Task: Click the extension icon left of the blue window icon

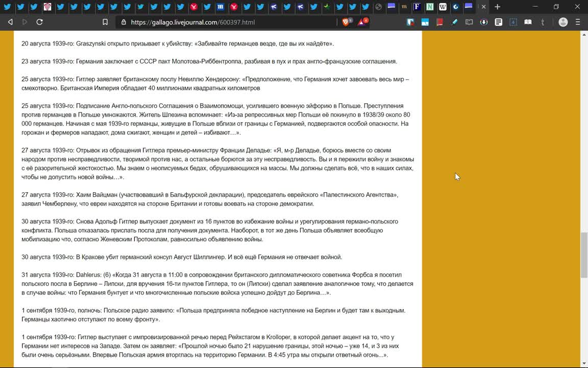Action: click(x=410, y=22)
